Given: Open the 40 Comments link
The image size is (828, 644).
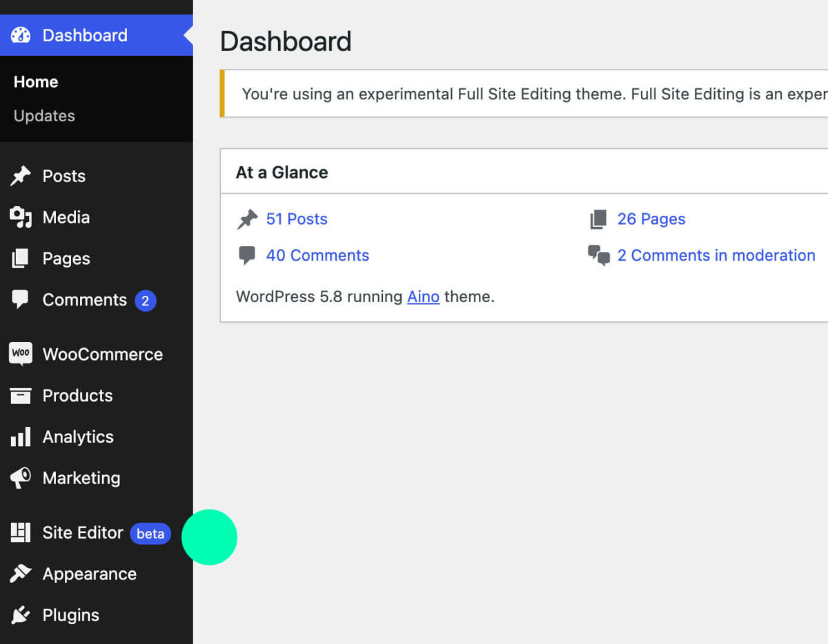Looking at the screenshot, I should point(317,255).
